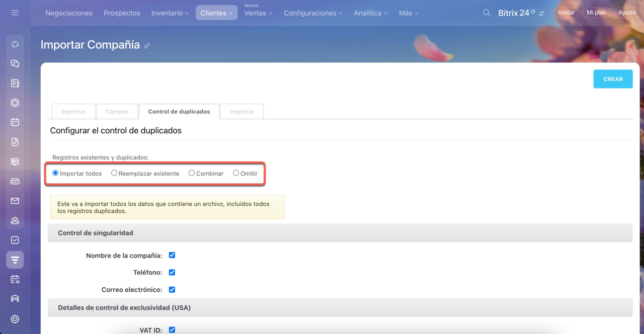
Task: Uncheck the Teléfono checkbox
Action: 172,272
